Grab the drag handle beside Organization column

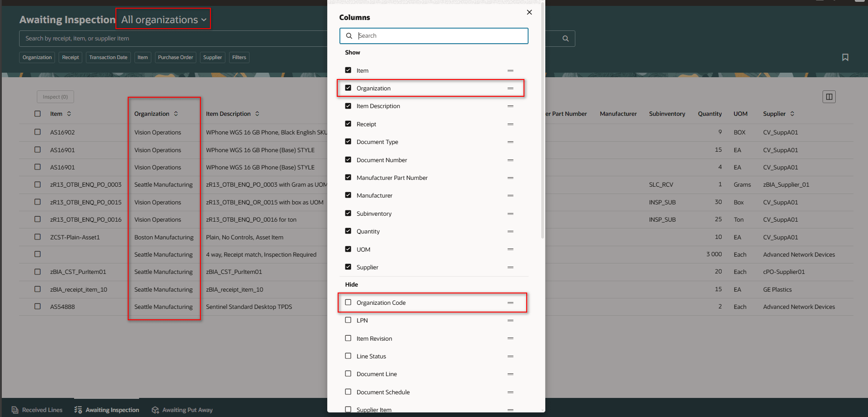510,88
